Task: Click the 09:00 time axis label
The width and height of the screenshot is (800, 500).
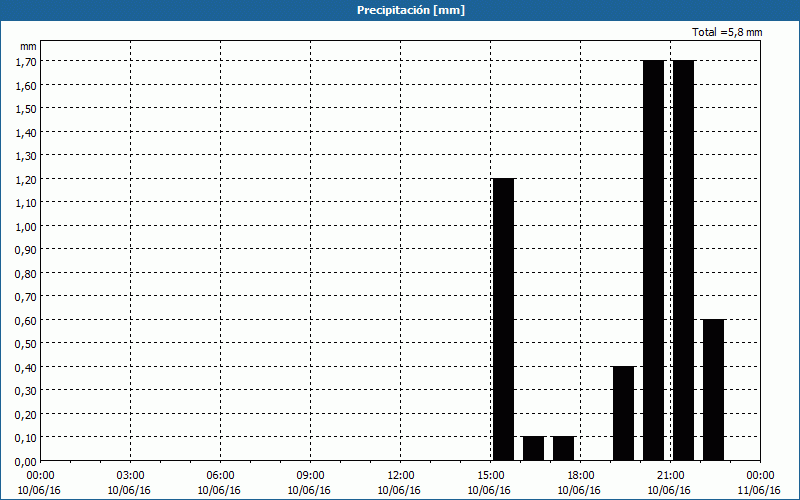Action: (x=310, y=476)
